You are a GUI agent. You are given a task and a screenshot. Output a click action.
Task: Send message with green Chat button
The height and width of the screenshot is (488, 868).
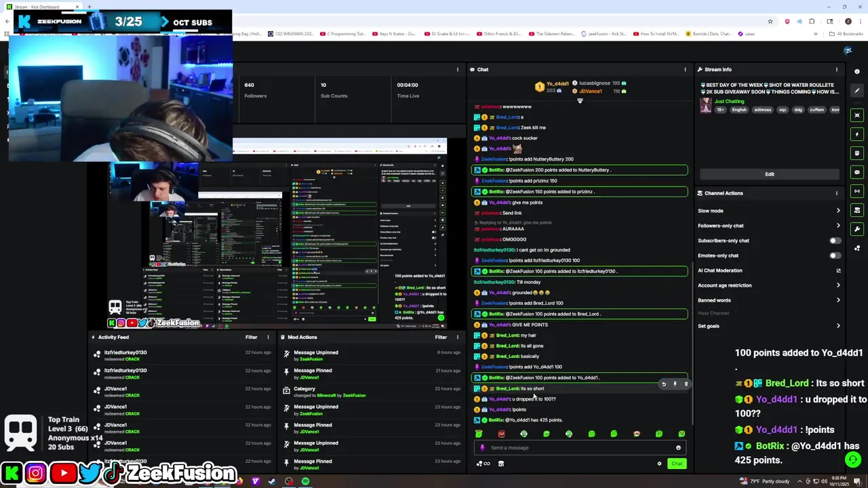tap(677, 464)
